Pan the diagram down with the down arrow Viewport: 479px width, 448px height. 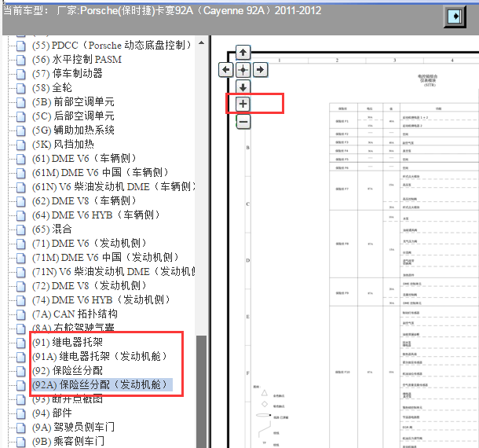coord(243,87)
